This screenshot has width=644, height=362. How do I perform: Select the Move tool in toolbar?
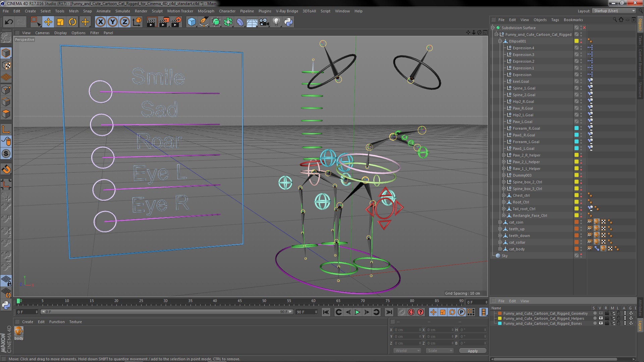[x=48, y=22]
